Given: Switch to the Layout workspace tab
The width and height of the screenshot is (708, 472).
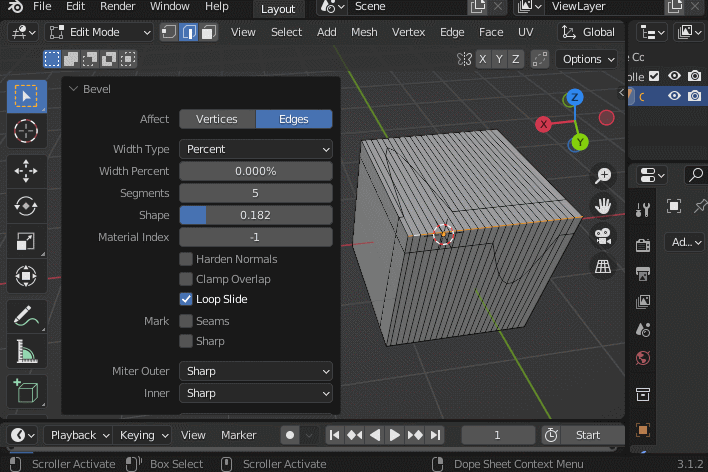Looking at the screenshot, I should [x=277, y=9].
